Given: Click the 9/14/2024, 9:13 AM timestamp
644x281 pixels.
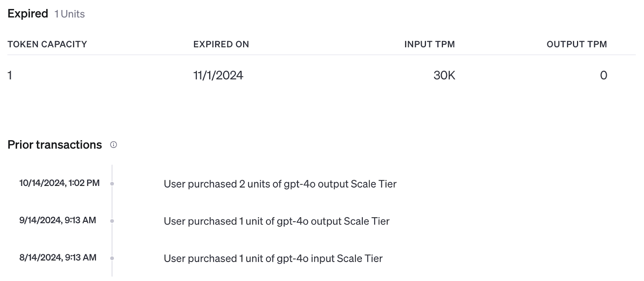Looking at the screenshot, I should pos(58,220).
